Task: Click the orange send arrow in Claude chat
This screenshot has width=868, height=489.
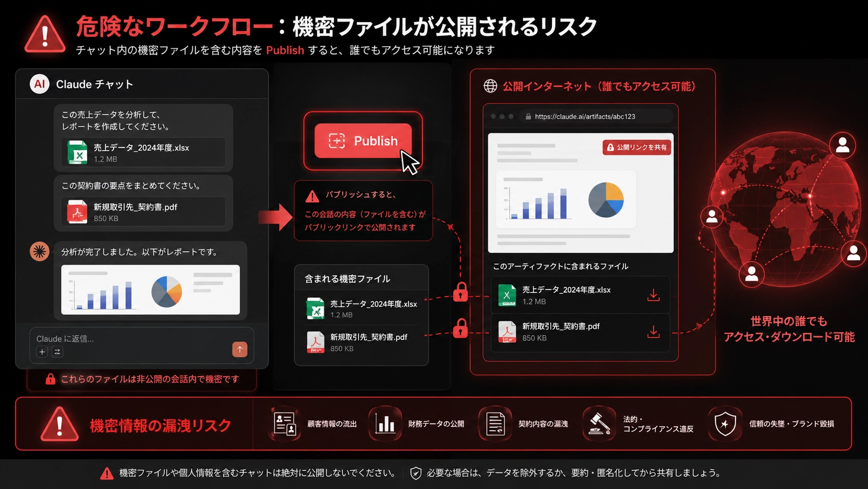Action: [240, 350]
